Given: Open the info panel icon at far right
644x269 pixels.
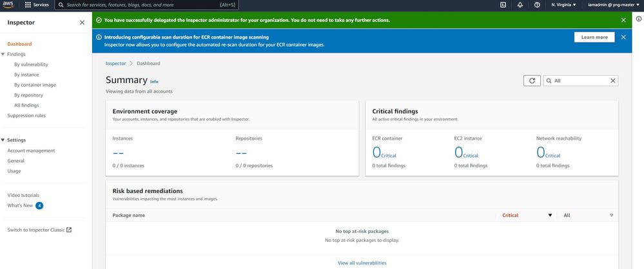Looking at the screenshot, I should pyautogui.click(x=639, y=19).
